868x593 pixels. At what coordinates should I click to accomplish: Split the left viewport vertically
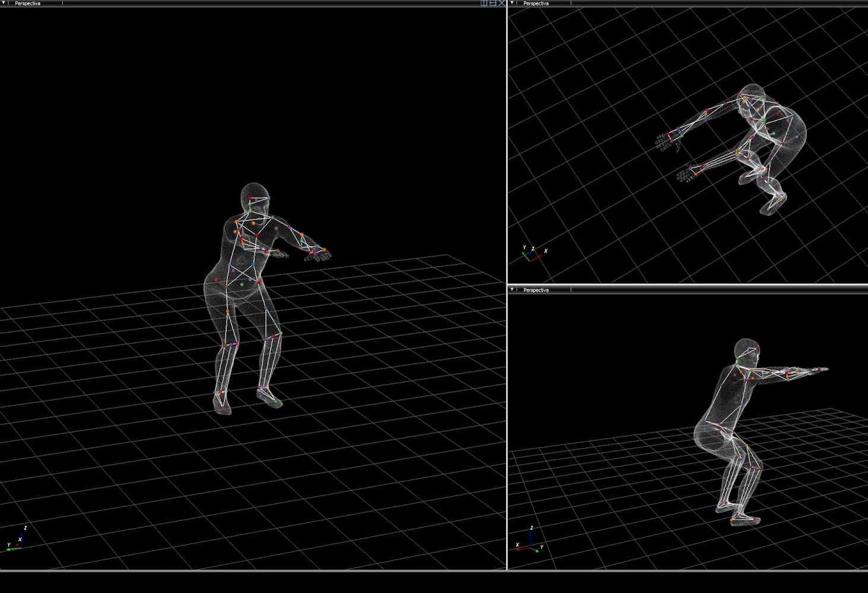coord(484,3)
